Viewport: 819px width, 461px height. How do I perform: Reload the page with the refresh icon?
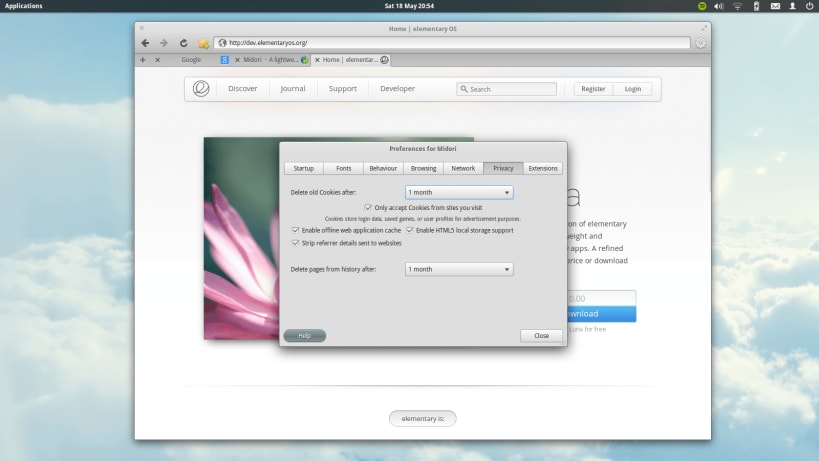(183, 43)
